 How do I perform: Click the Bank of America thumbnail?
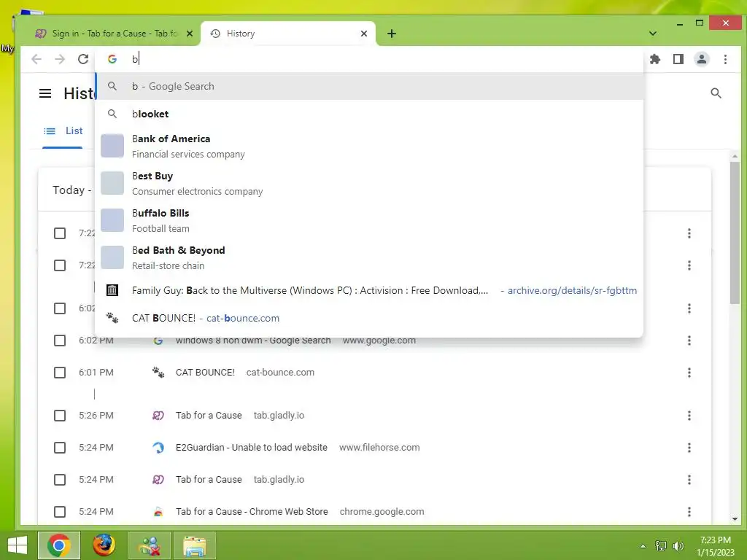[112, 146]
